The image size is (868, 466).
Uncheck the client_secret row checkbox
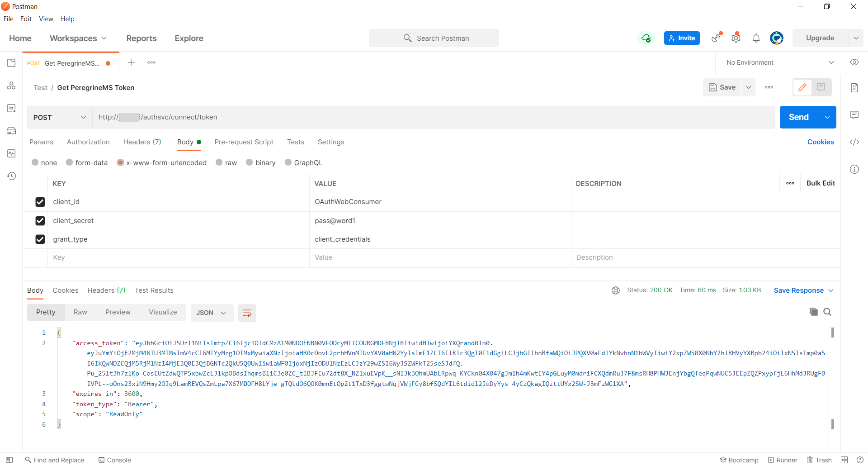(40, 221)
